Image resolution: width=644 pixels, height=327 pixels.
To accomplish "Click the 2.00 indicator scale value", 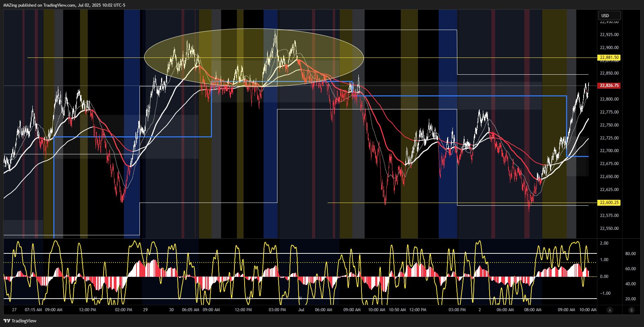I will coord(604,243).
